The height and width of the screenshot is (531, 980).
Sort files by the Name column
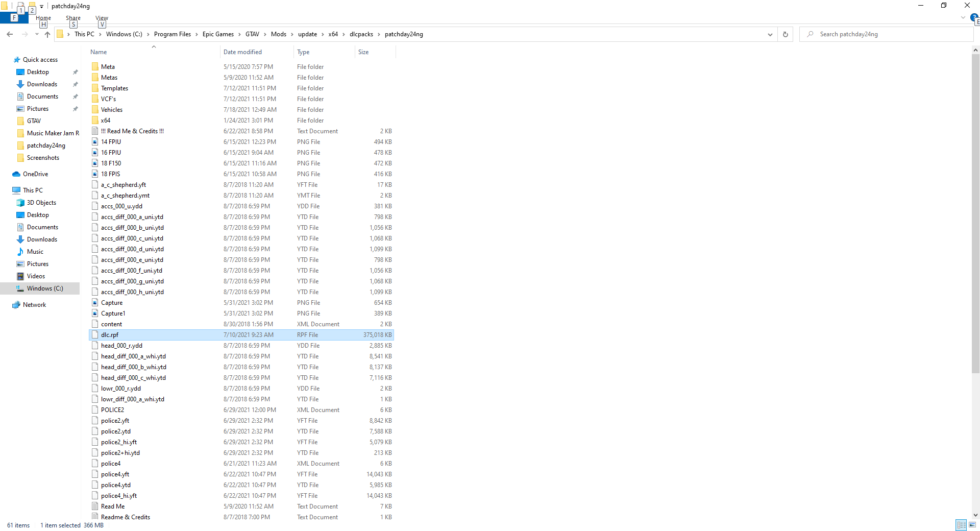[154, 52]
